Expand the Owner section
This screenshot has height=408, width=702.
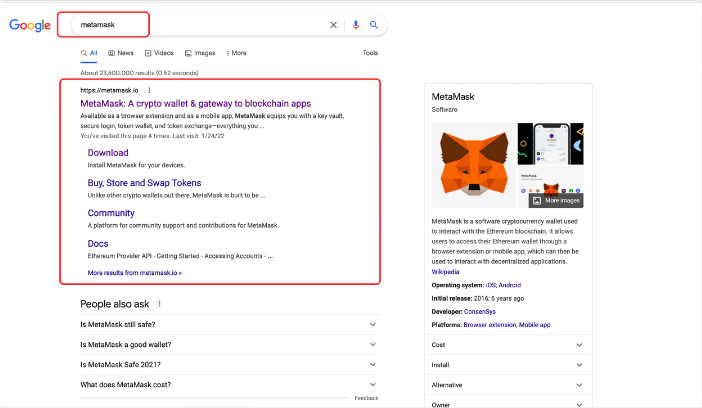click(508, 404)
